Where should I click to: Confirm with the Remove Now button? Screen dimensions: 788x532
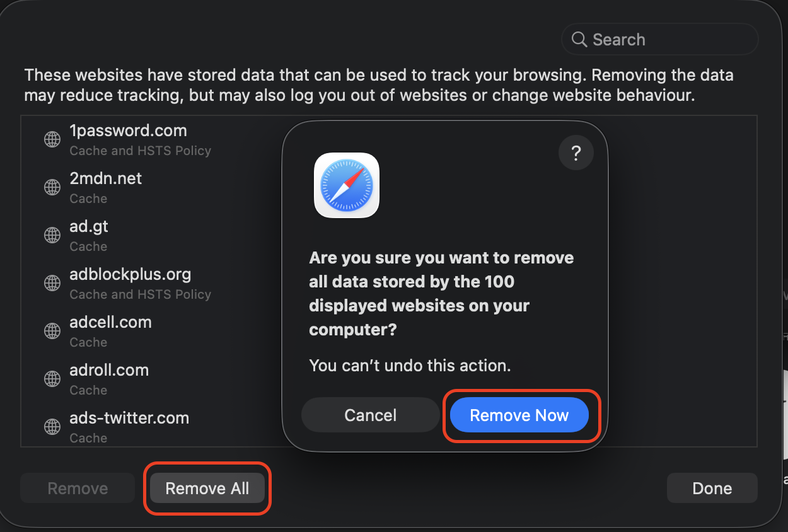519,415
